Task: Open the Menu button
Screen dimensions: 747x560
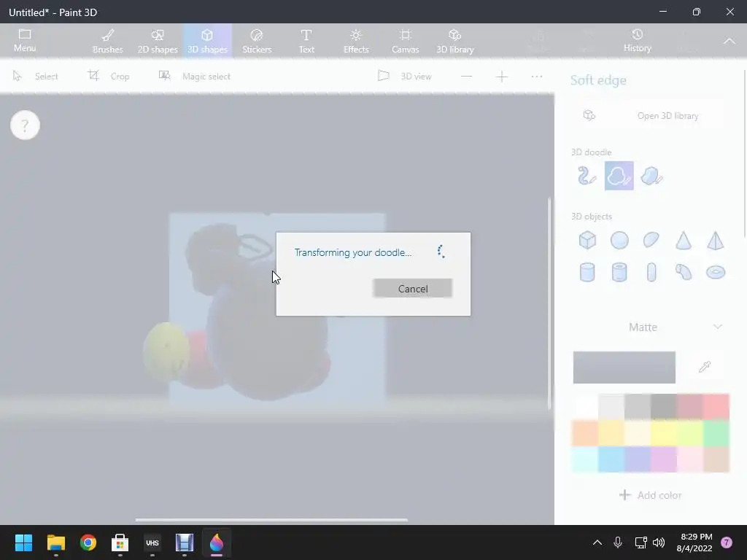Action: coord(25,41)
